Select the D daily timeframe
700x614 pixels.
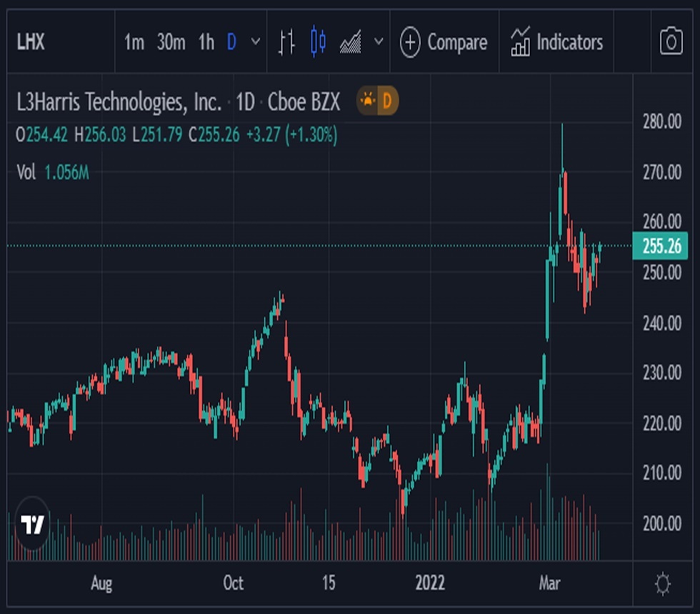pyautogui.click(x=231, y=42)
